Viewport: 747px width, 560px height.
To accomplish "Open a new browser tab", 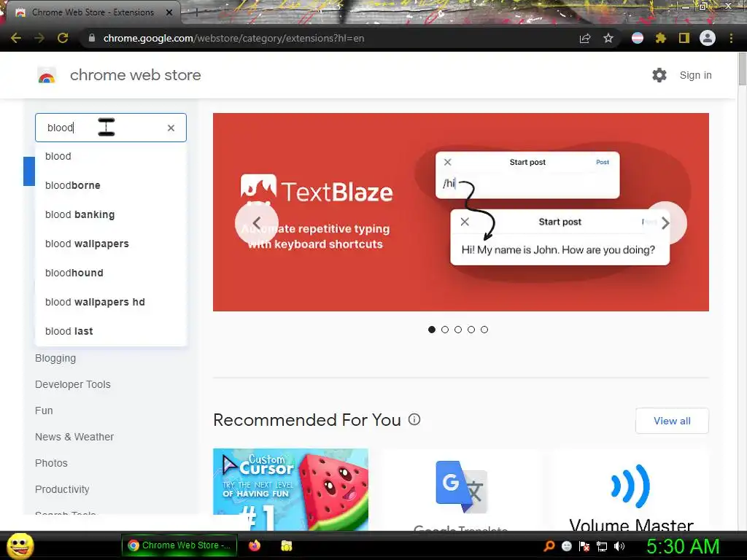I will pos(196,13).
